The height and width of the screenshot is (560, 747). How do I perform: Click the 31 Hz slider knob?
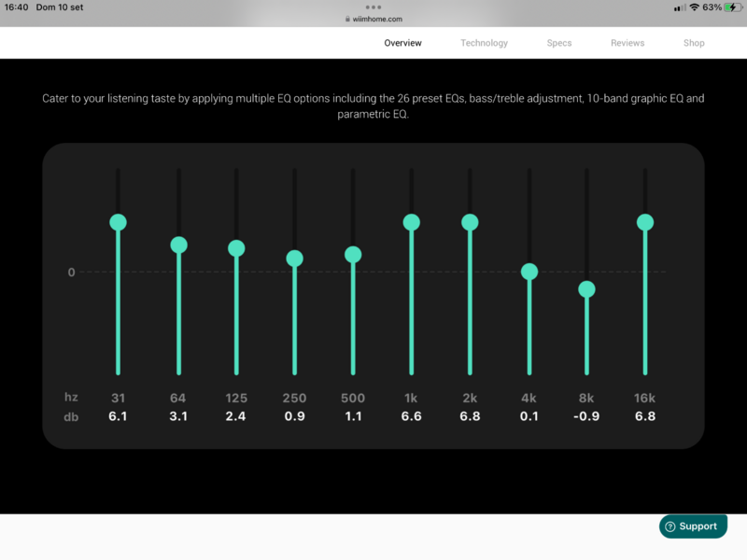[118, 222]
